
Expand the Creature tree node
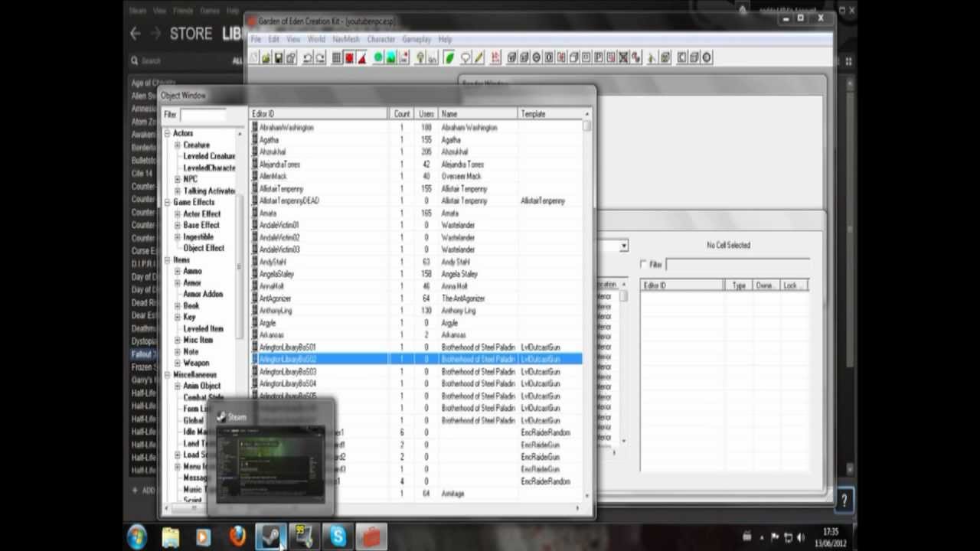(x=177, y=145)
